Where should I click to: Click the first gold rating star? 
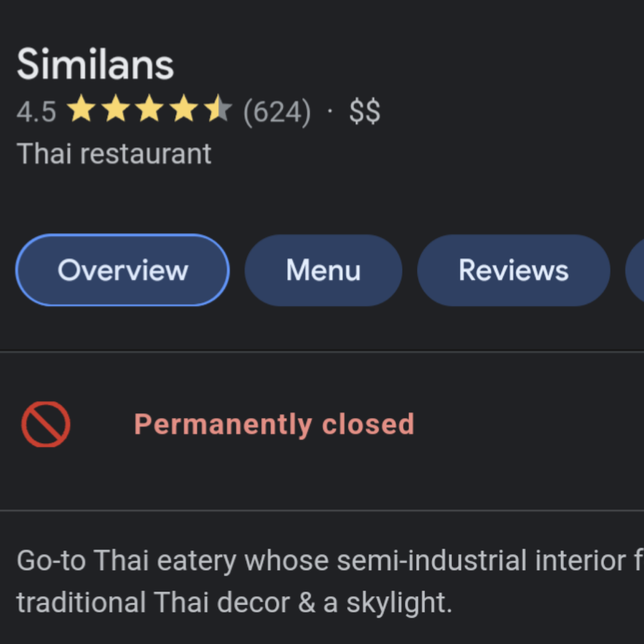(82, 110)
